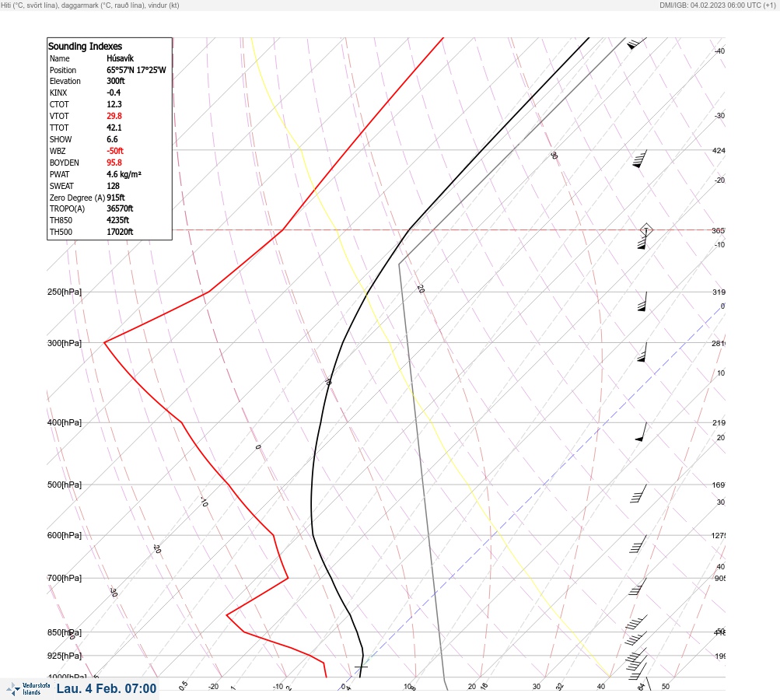Click the topmost wind barb near -40
Image resolution: width=780 pixels, height=700 pixels.
636,44
